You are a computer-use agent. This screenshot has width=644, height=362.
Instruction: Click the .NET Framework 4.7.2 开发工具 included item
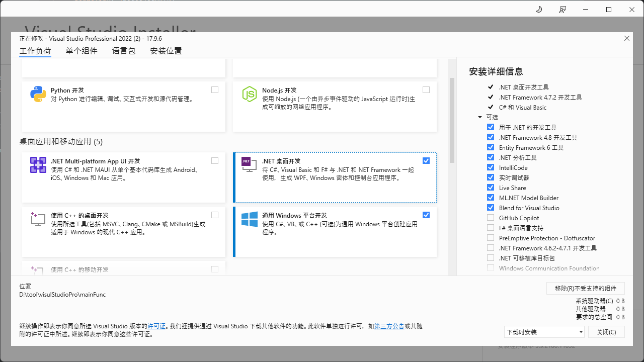(x=540, y=97)
